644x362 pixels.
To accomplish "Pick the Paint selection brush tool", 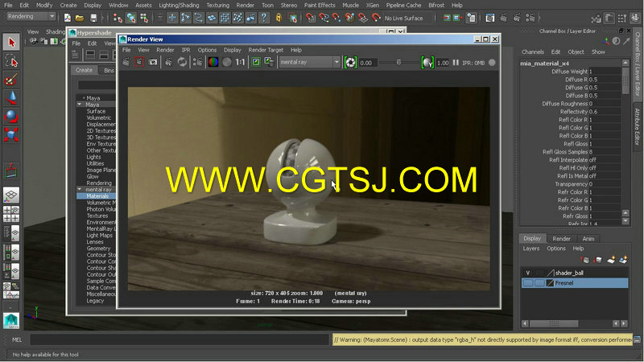I will click(11, 80).
